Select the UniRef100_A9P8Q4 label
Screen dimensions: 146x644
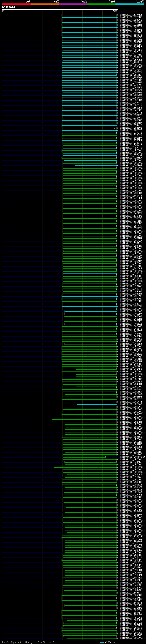131,77
